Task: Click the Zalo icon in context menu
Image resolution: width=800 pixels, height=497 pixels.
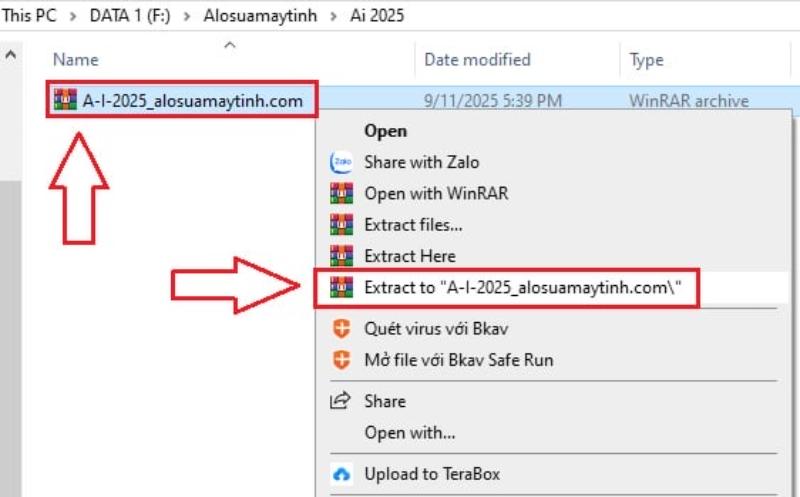Action: 342,162
